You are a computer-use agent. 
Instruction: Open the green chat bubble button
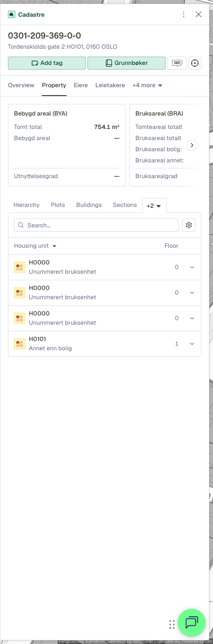pos(192,622)
